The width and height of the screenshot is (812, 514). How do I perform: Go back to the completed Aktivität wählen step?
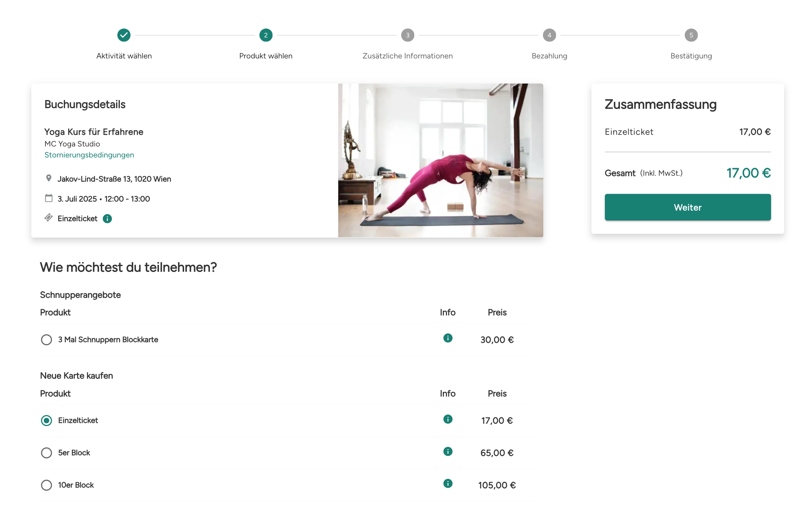coord(124,35)
